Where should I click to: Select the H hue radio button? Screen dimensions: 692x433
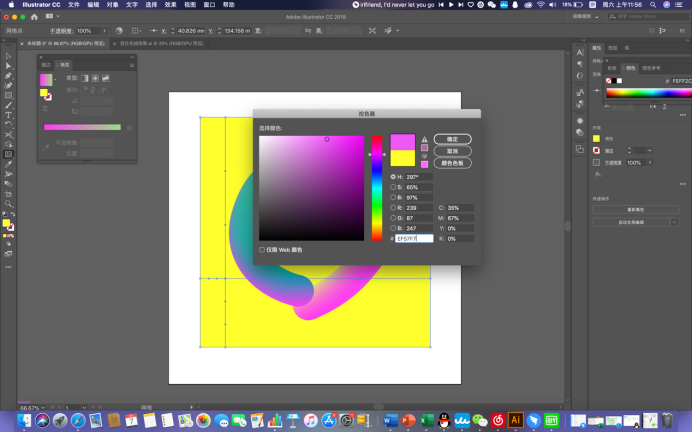[393, 177]
